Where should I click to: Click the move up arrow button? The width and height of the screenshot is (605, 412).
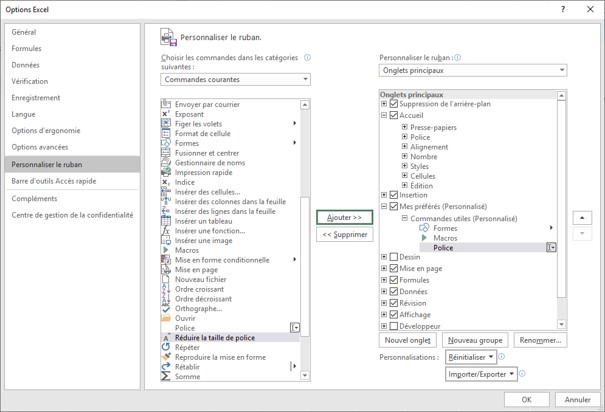tap(582, 218)
